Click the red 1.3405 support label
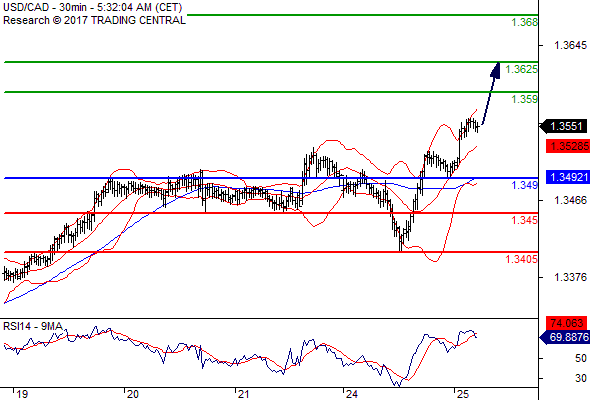The width and height of the screenshot is (590, 400). pos(522,259)
